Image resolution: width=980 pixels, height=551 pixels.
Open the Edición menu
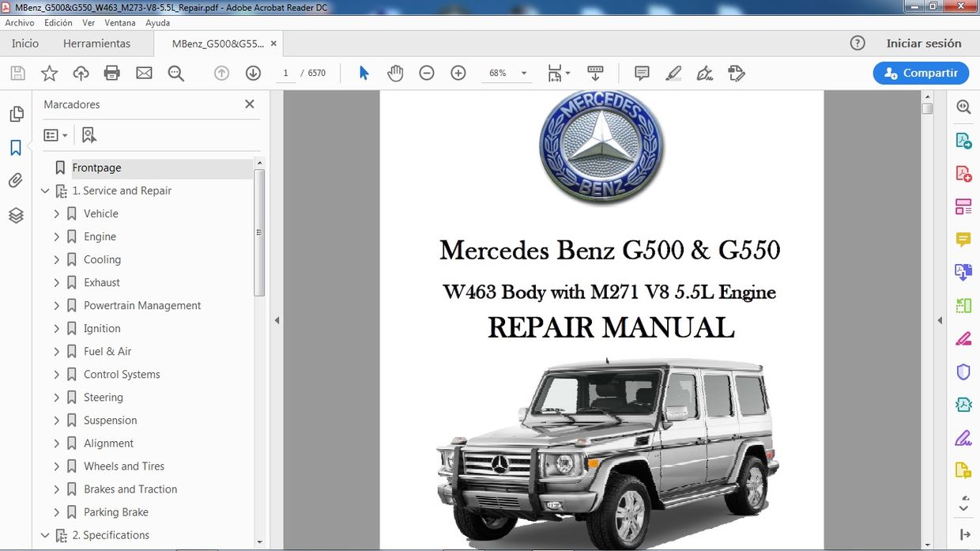58,22
